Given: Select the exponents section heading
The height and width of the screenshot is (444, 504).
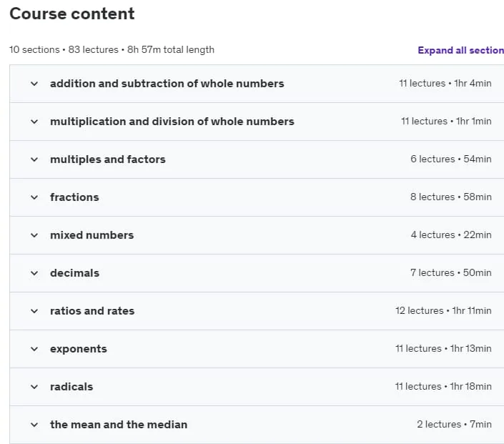Looking at the screenshot, I should click(x=79, y=349).
